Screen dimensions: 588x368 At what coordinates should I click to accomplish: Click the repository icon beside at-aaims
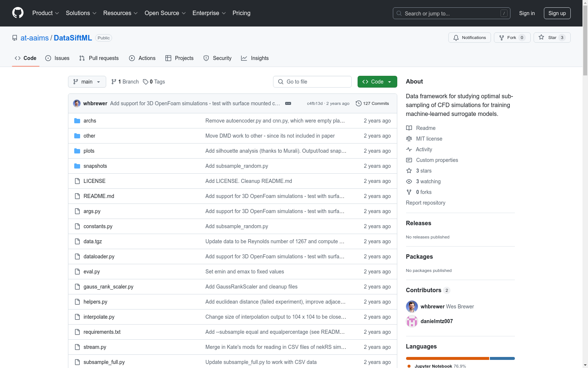tap(15, 38)
